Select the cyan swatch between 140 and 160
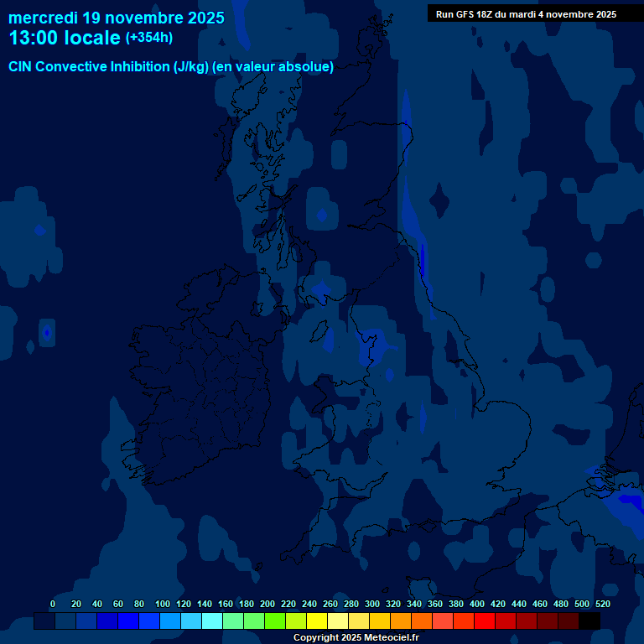The image size is (644, 644). coord(212,621)
